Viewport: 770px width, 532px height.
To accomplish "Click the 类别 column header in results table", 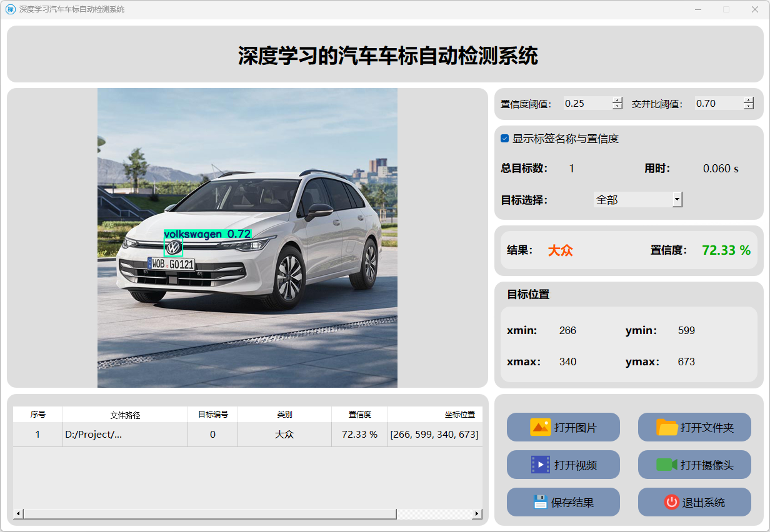I will click(x=284, y=414).
